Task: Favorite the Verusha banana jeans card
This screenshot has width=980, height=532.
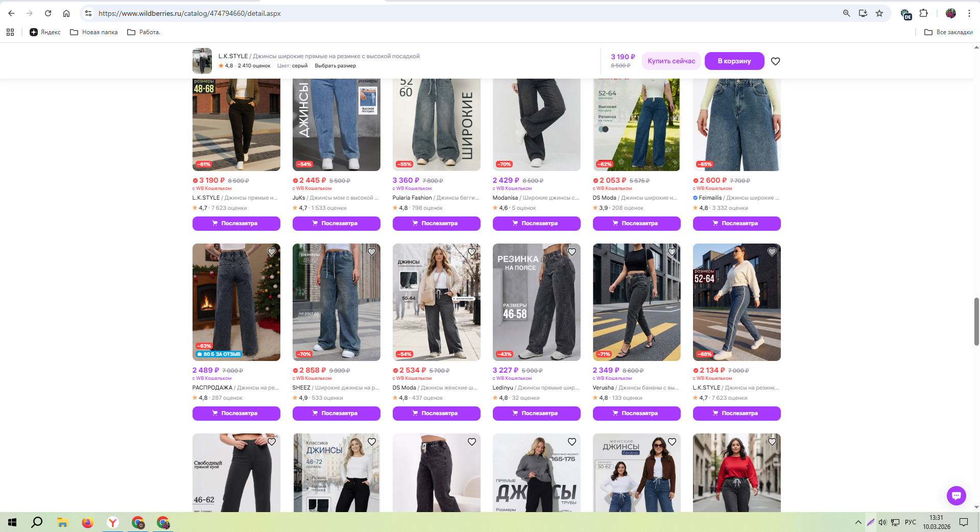Action: point(672,252)
